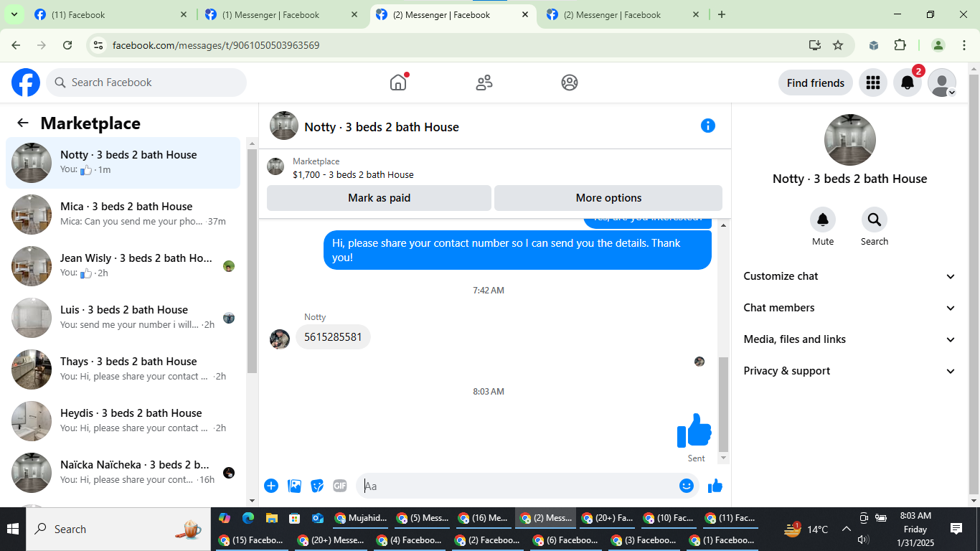The image size is (980, 551).
Task: Click the large listing photo in right panel
Action: coord(850,140)
